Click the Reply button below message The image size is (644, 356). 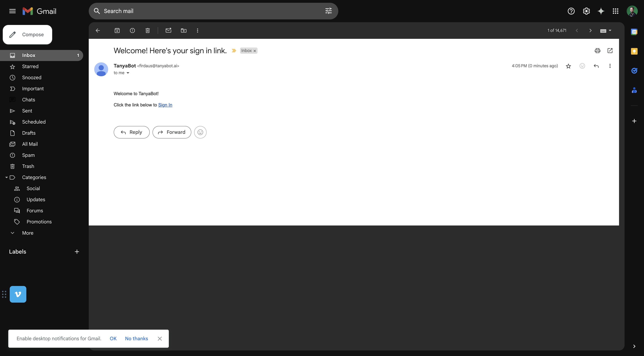click(x=132, y=132)
